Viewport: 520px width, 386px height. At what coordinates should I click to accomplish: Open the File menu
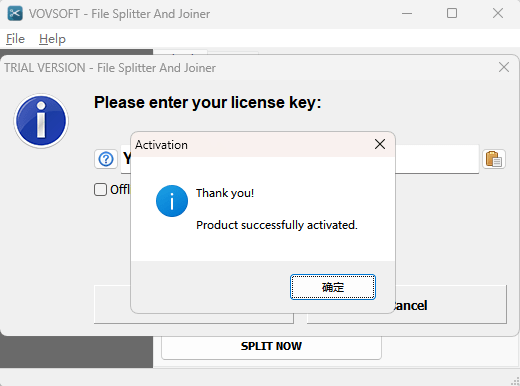coord(15,39)
